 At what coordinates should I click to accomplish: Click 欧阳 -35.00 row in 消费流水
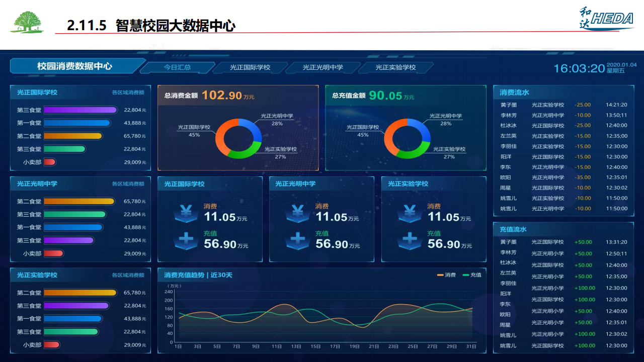pyautogui.click(x=563, y=177)
